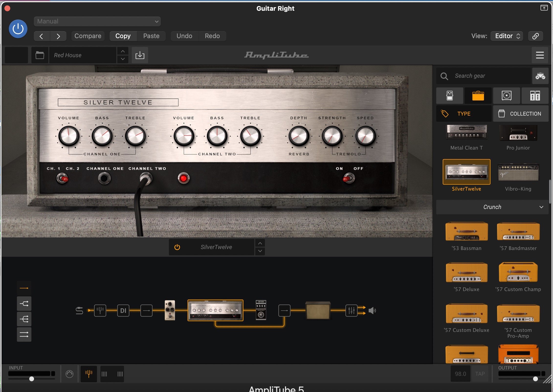Select the rack effects gear category
This screenshot has width=553, height=392.
tap(535, 96)
